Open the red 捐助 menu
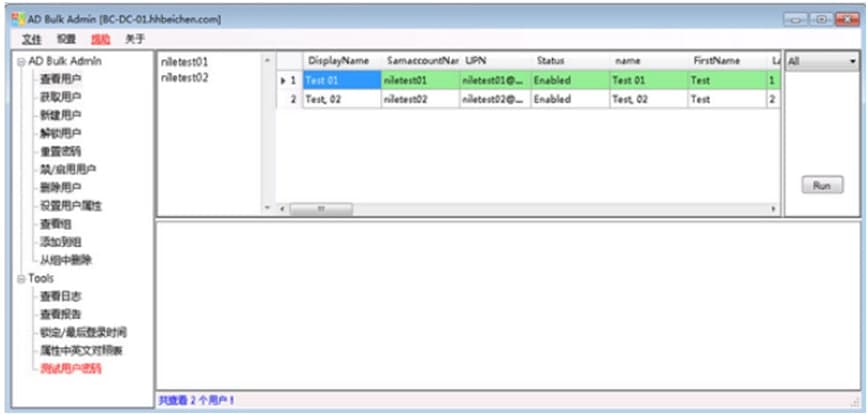 click(101, 39)
